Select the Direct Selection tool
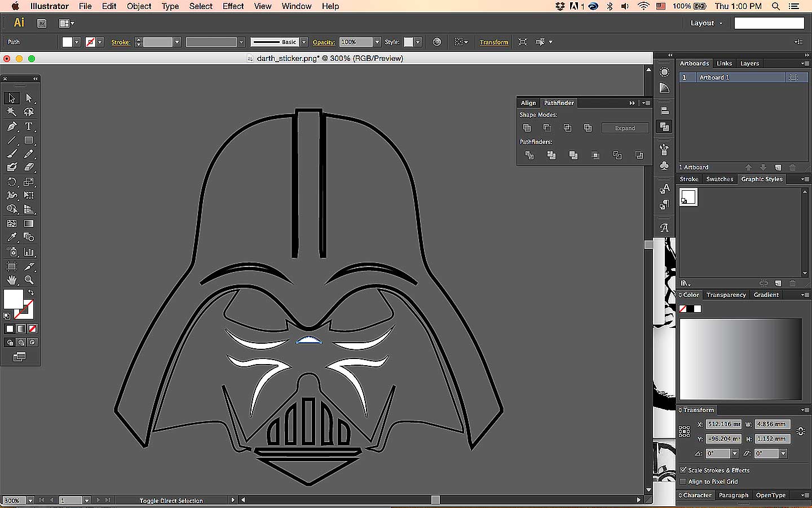The image size is (812, 508). pyautogui.click(x=29, y=98)
